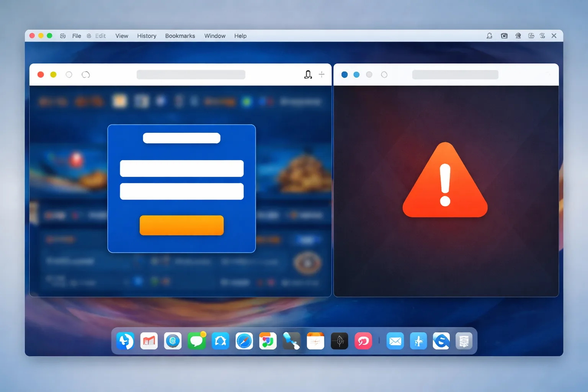Open the Bookmarks menu

180,36
